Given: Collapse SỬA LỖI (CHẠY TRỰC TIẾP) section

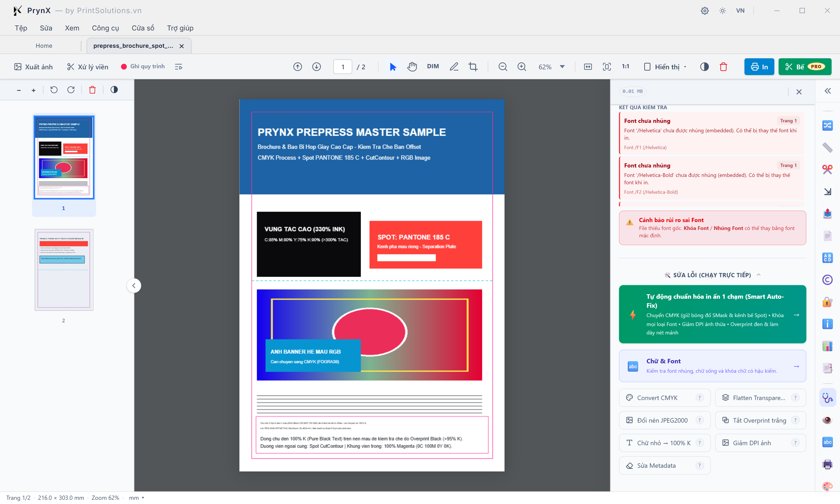Looking at the screenshot, I should coord(712,275).
